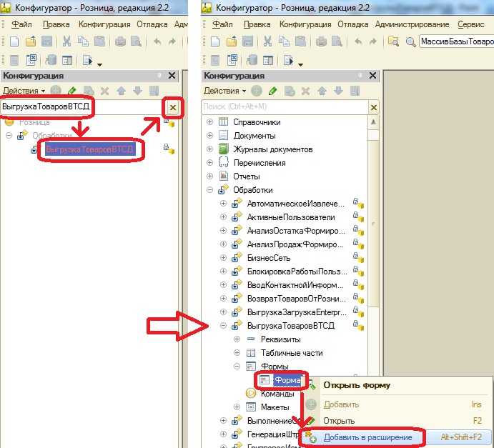Open Действия dropdown in left Конфигурация panel

tap(24, 91)
